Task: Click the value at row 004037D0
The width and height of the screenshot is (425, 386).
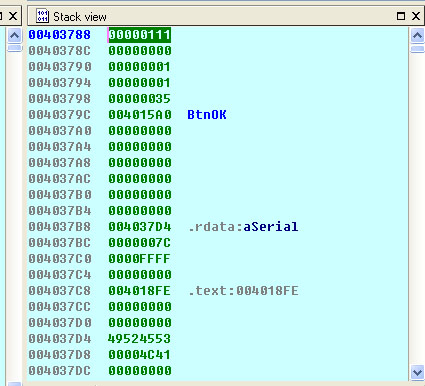Action: [x=140, y=323]
